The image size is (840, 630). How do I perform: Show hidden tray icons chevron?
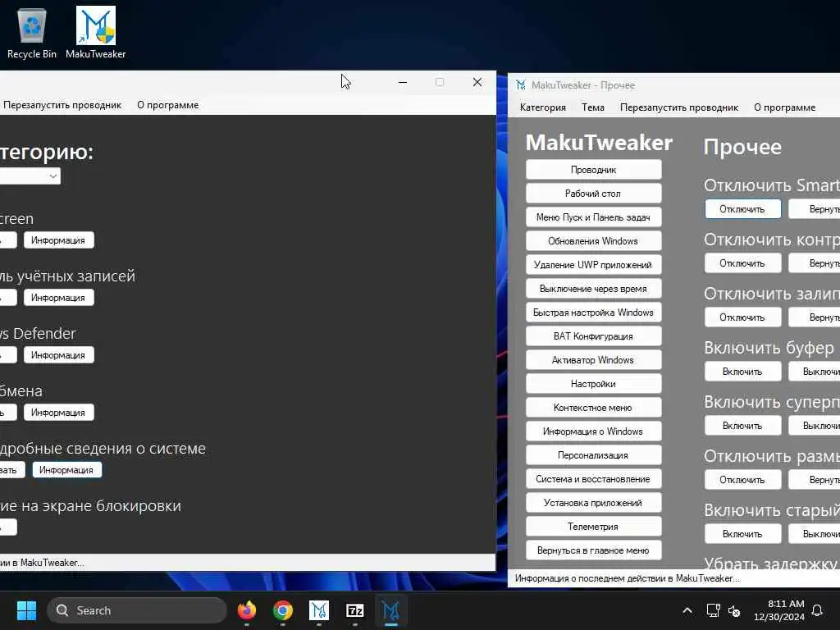click(687, 610)
